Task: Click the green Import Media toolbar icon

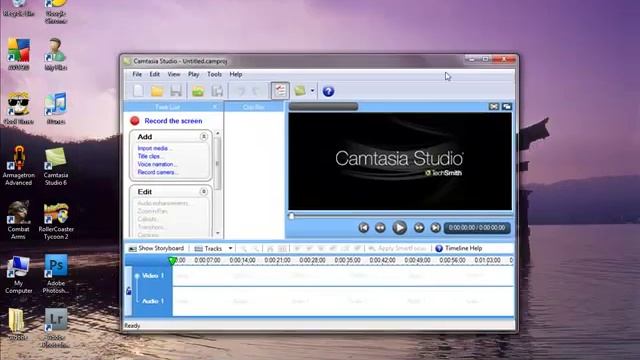Action: 198,91
